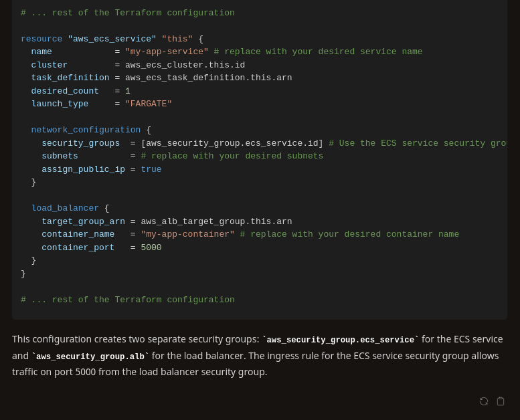Click the "my-app-service" string value

tap(167, 51)
